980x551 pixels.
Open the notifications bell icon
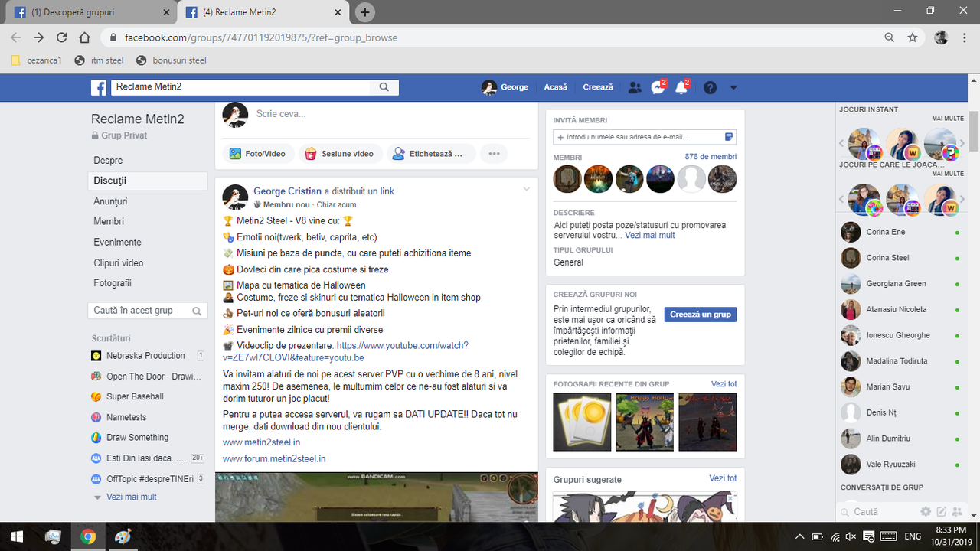(681, 87)
